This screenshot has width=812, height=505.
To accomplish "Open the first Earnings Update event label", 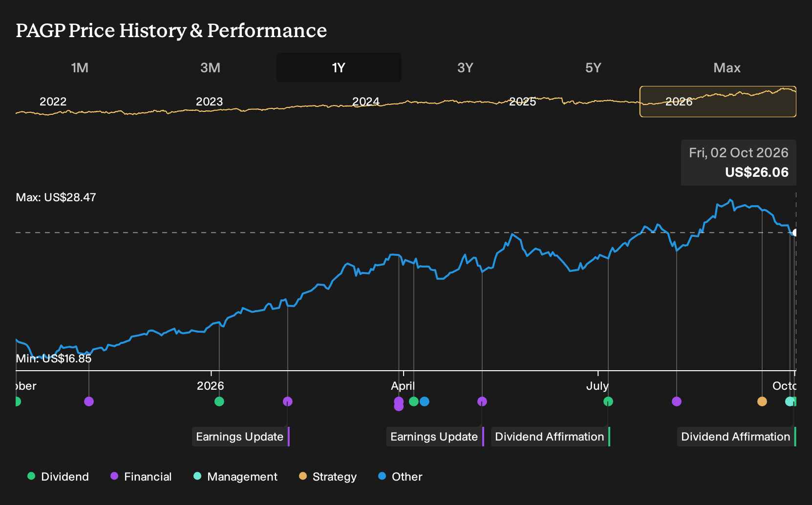I will pyautogui.click(x=241, y=437).
